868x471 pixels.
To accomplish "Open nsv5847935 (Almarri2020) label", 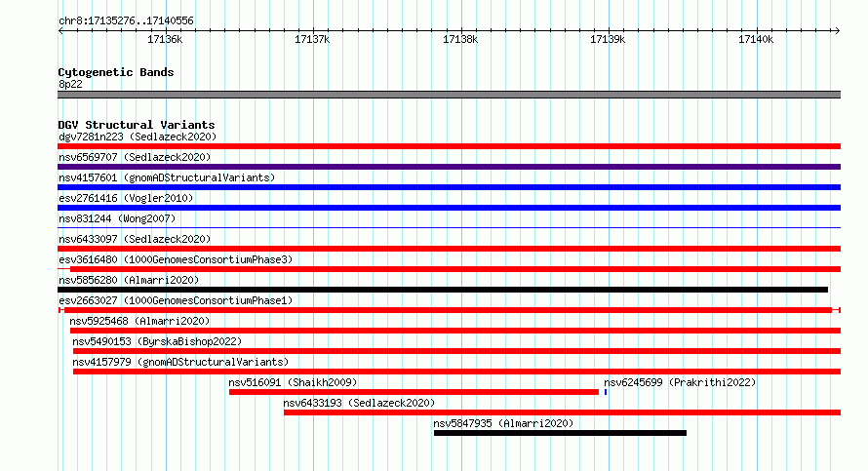I will tap(503, 423).
